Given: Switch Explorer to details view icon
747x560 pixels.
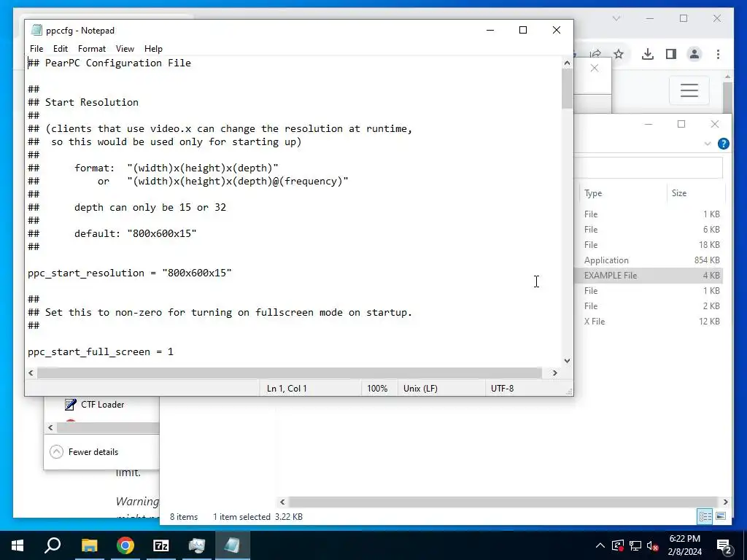Looking at the screenshot, I should pos(705,517).
